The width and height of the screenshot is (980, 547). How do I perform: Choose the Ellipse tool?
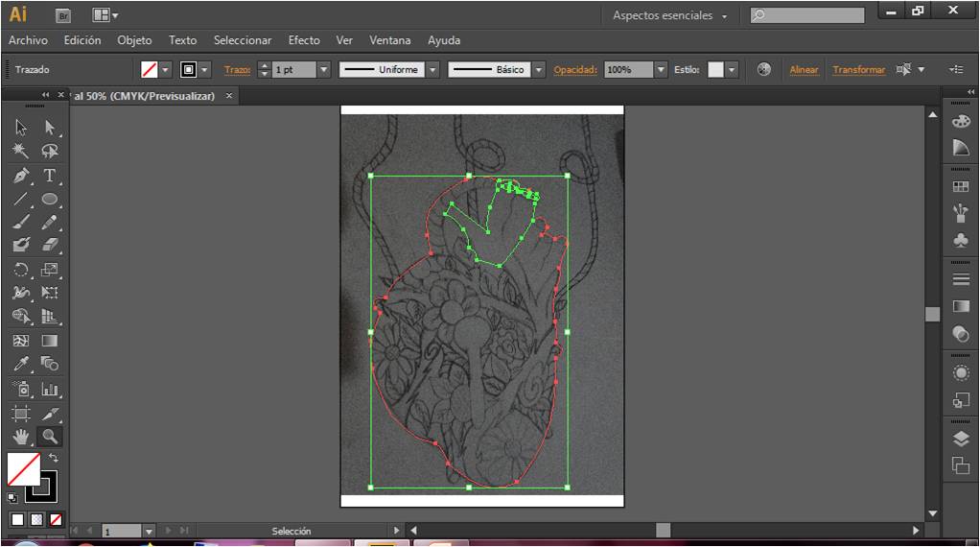tap(49, 199)
